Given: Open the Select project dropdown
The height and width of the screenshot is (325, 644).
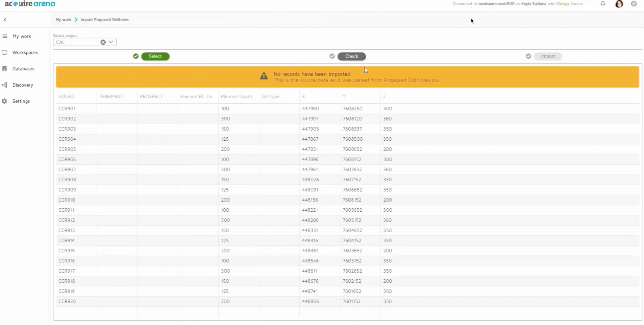Looking at the screenshot, I should (x=110, y=42).
